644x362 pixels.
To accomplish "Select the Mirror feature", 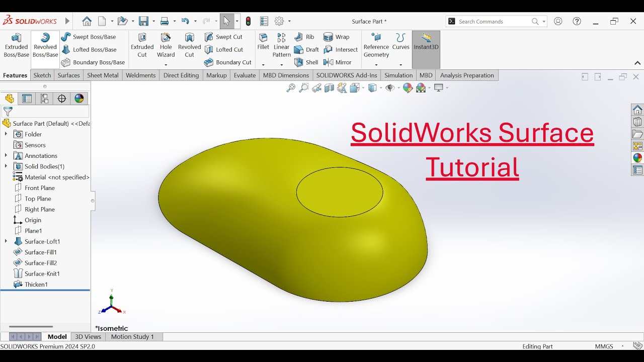I will (x=338, y=62).
